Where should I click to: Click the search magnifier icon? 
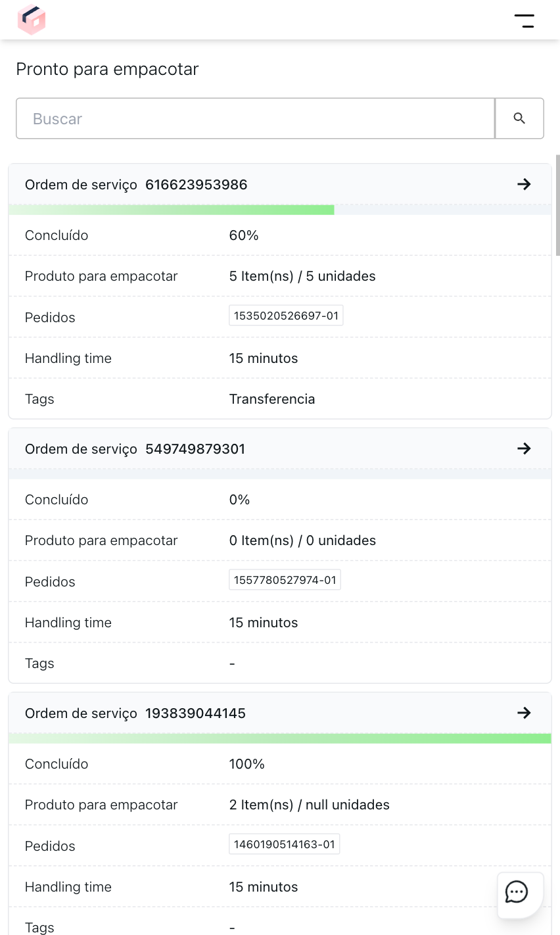pos(519,118)
